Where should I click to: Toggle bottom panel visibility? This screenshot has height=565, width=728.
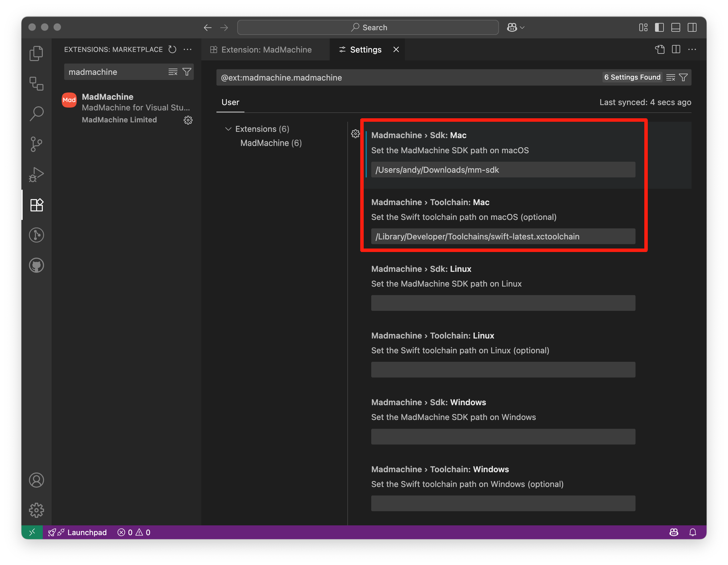coord(676,27)
